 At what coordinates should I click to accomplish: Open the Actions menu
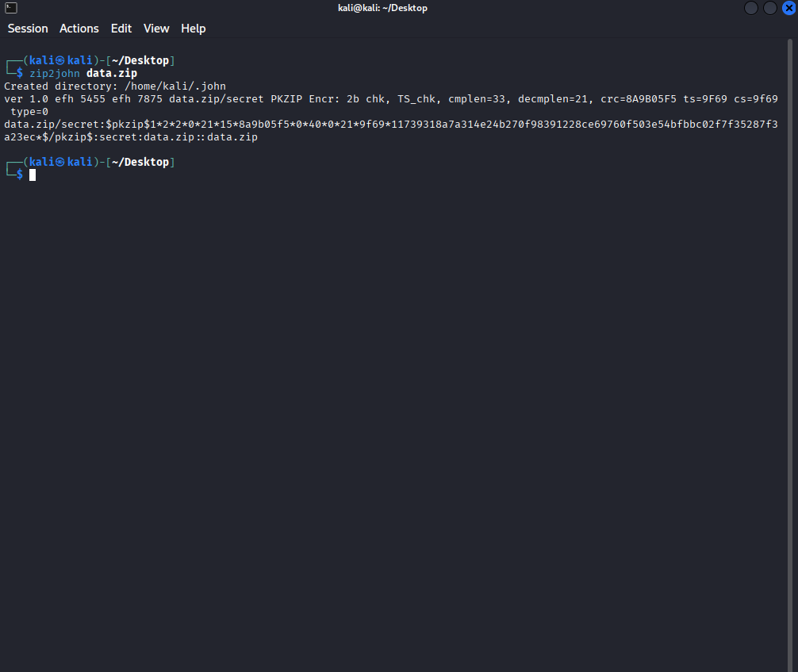click(79, 29)
